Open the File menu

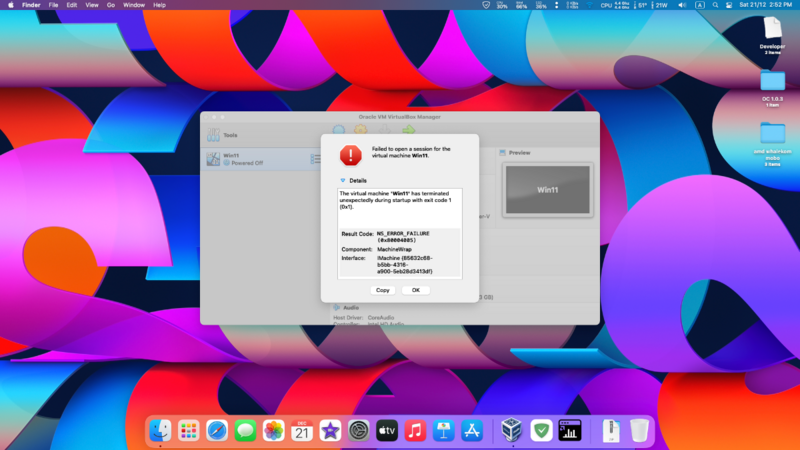[53, 5]
